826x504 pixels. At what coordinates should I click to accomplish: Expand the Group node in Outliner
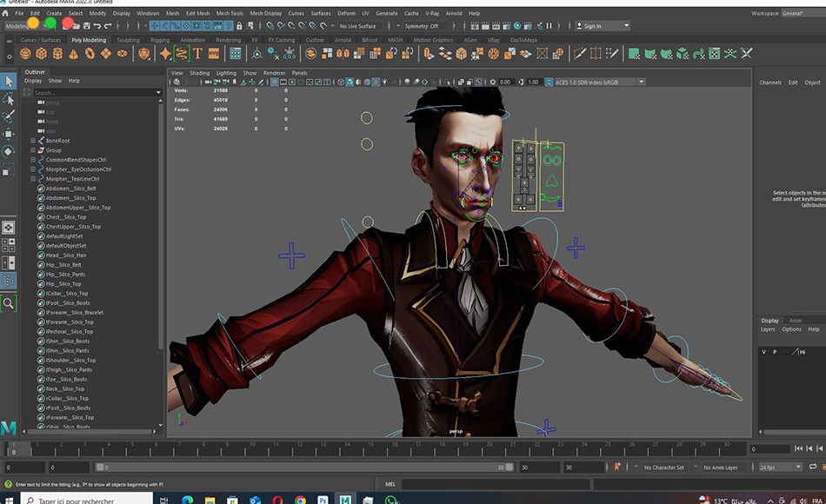pyautogui.click(x=33, y=150)
